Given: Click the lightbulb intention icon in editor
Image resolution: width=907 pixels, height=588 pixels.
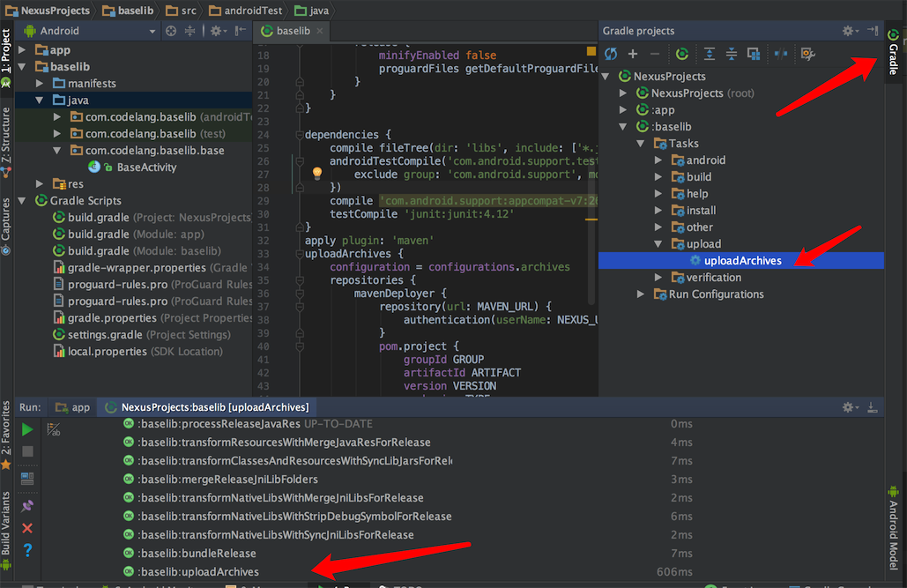Looking at the screenshot, I should pos(317,174).
